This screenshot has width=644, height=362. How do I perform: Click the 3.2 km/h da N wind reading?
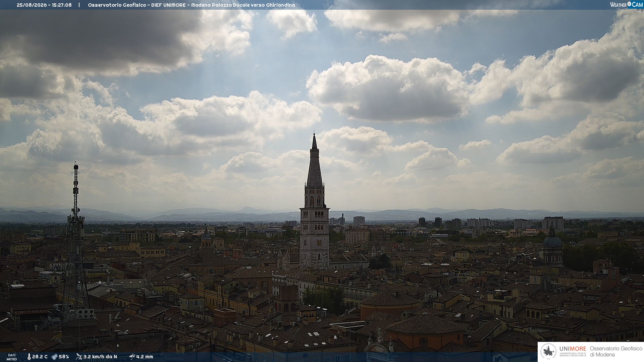click(x=100, y=357)
